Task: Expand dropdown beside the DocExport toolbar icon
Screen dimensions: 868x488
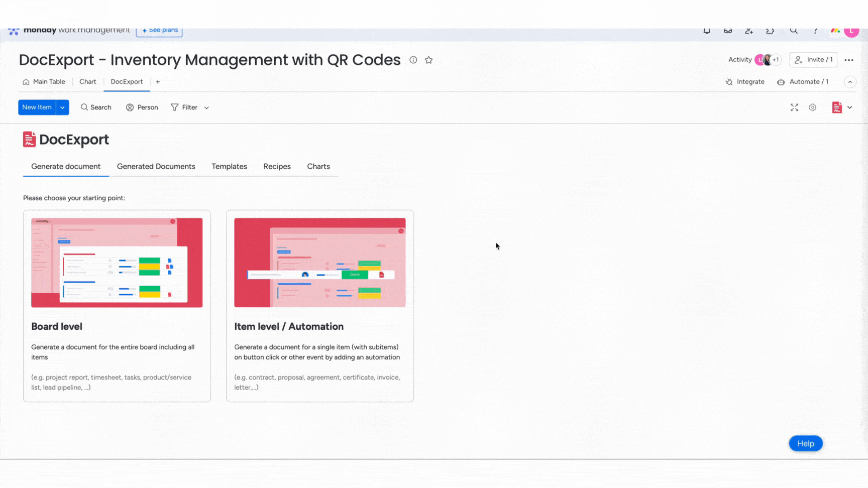Action: (850, 107)
